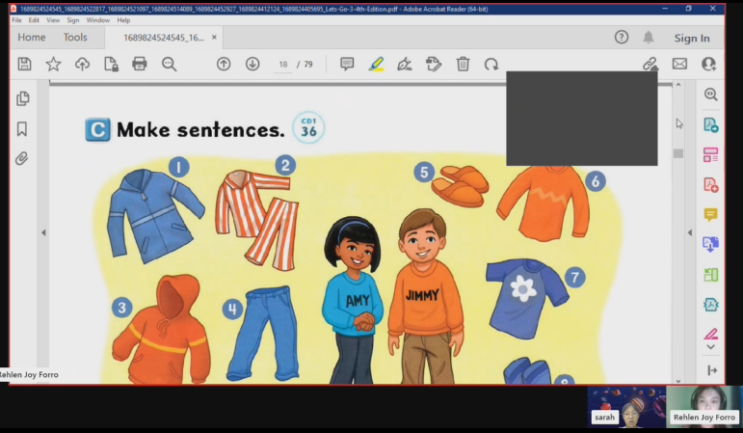Open bookmarks panel
Screen dimensions: 743x433
[22, 129]
